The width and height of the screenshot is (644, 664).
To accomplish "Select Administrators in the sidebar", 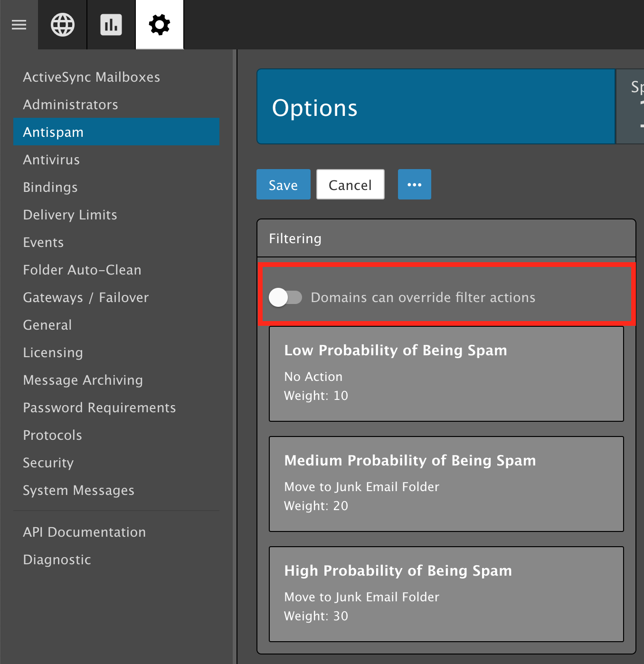I will click(71, 104).
